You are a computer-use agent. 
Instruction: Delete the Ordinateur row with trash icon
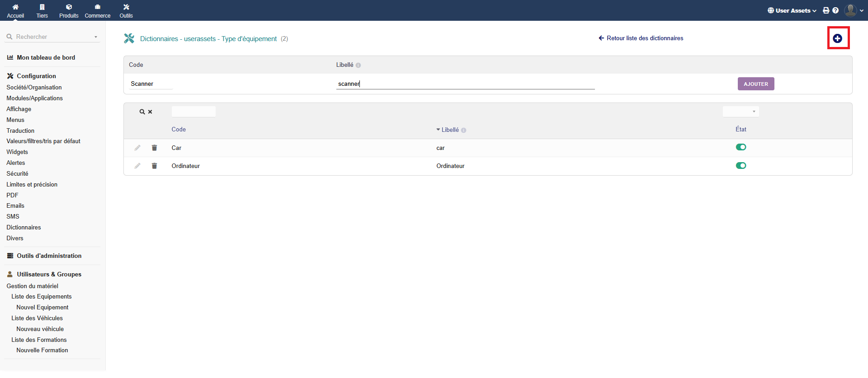(154, 166)
